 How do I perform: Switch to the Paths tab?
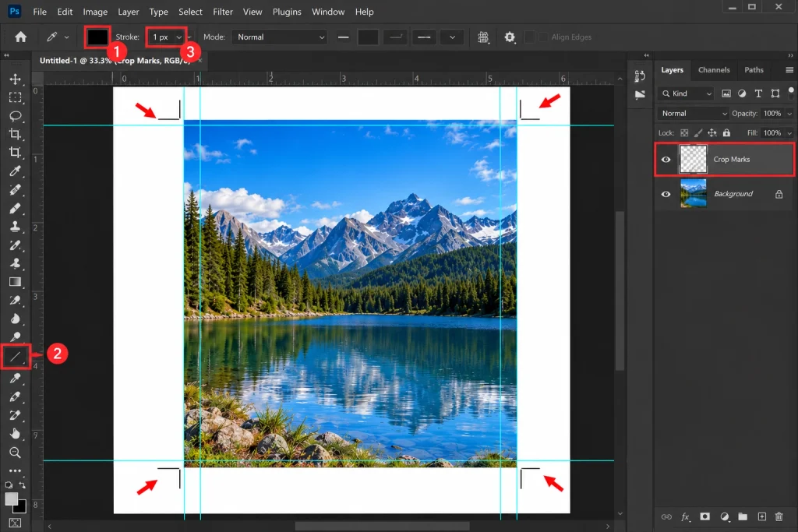[754, 70]
